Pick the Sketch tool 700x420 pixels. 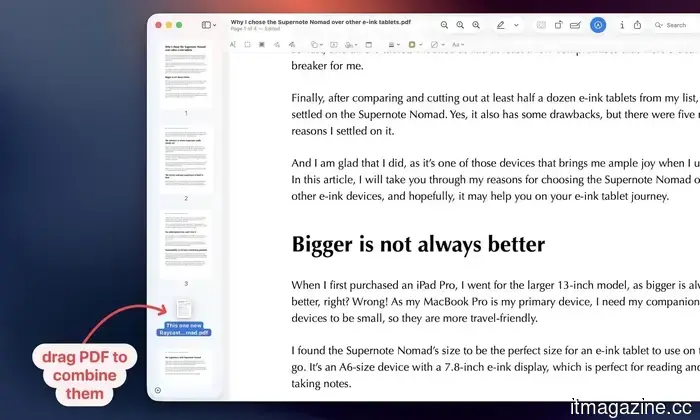[277, 45]
